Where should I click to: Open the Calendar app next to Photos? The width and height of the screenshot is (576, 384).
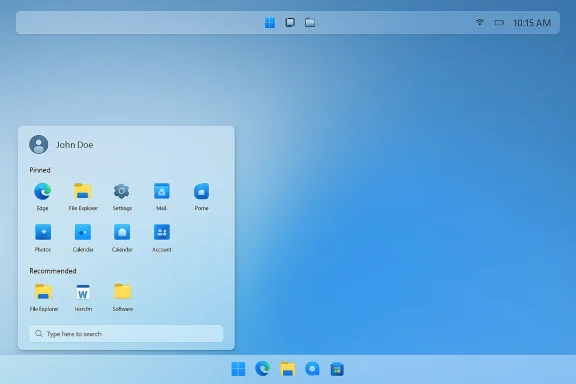click(83, 232)
